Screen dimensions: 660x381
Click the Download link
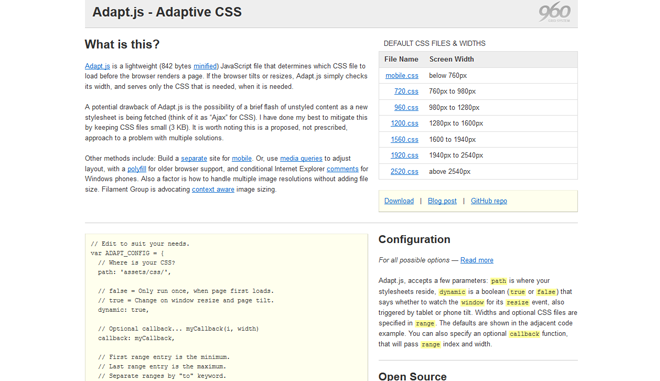tap(399, 201)
